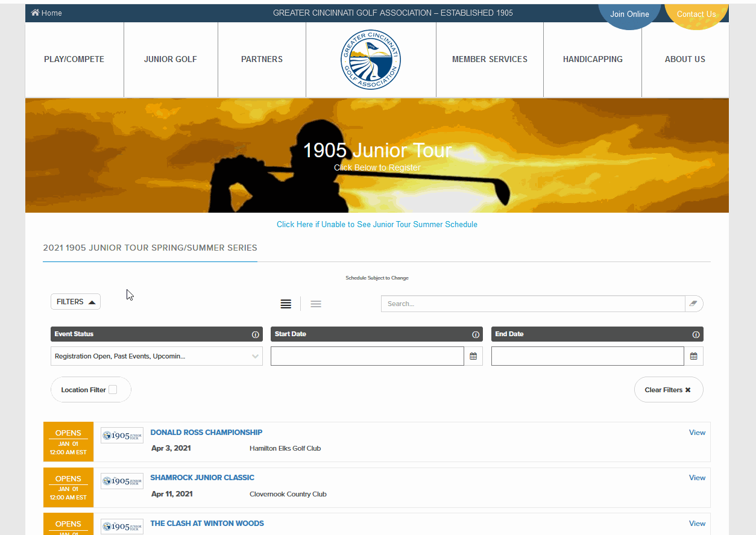The width and height of the screenshot is (756, 535).
Task: Click the Join Online button
Action: point(629,14)
